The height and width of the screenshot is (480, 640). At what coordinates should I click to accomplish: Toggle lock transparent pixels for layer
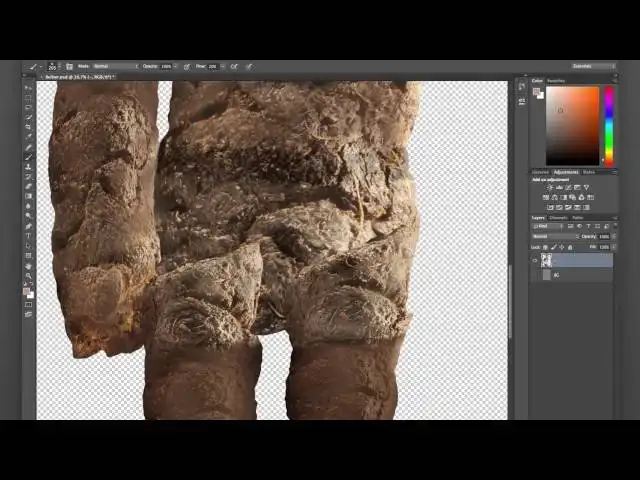546,246
